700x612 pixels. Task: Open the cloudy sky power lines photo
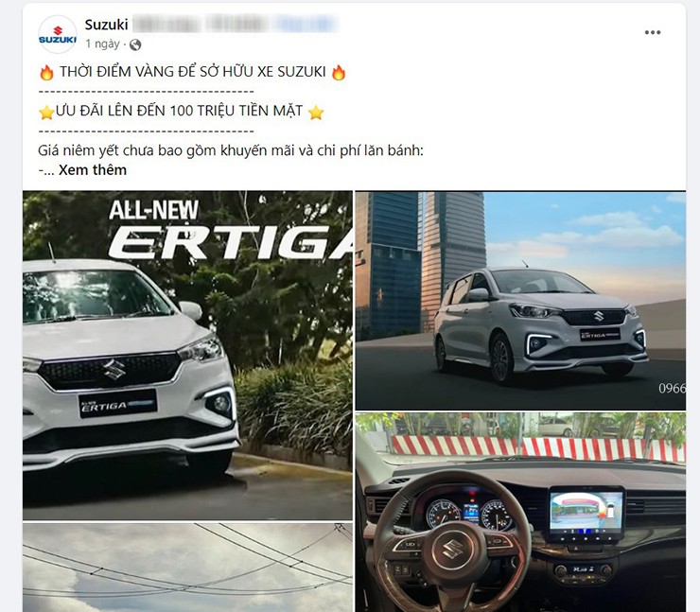tap(187, 568)
